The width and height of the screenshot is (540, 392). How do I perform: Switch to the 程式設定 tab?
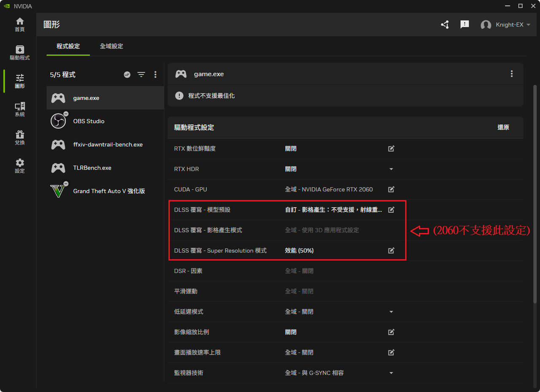click(68, 46)
